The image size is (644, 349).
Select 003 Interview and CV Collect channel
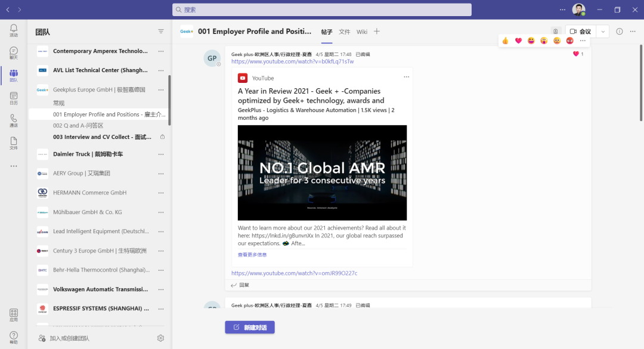click(103, 137)
